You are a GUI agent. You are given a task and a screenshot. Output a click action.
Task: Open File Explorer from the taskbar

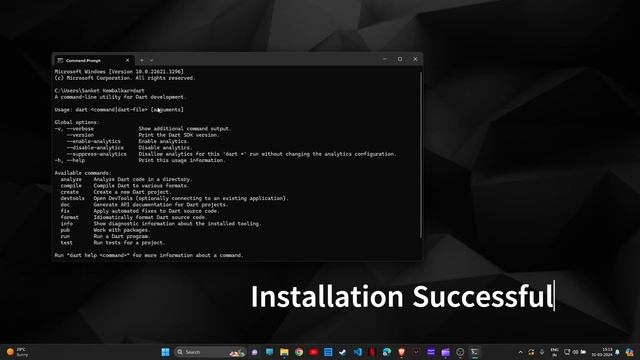284,352
